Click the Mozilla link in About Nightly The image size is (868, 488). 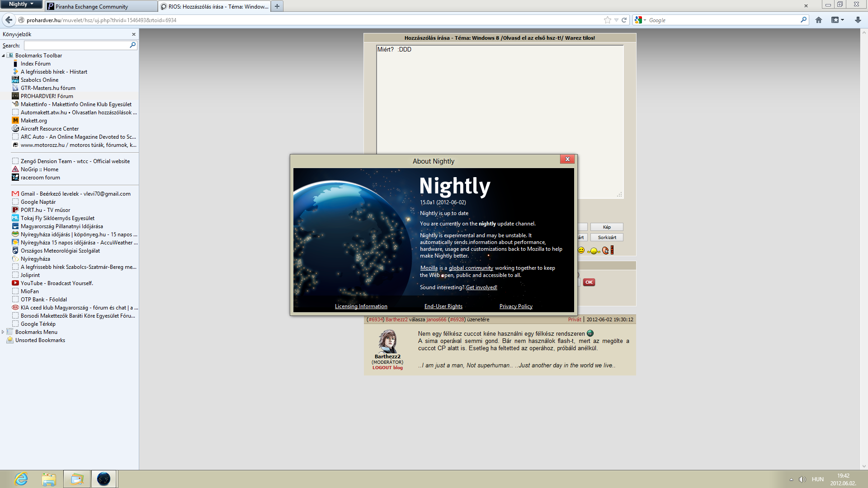pyautogui.click(x=429, y=268)
